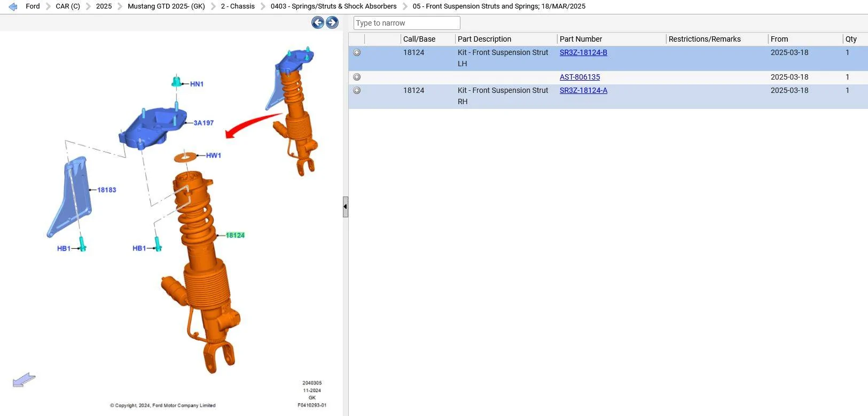Image resolution: width=868 pixels, height=416 pixels.
Task: Select the HN1 callout label
Action: tap(197, 84)
